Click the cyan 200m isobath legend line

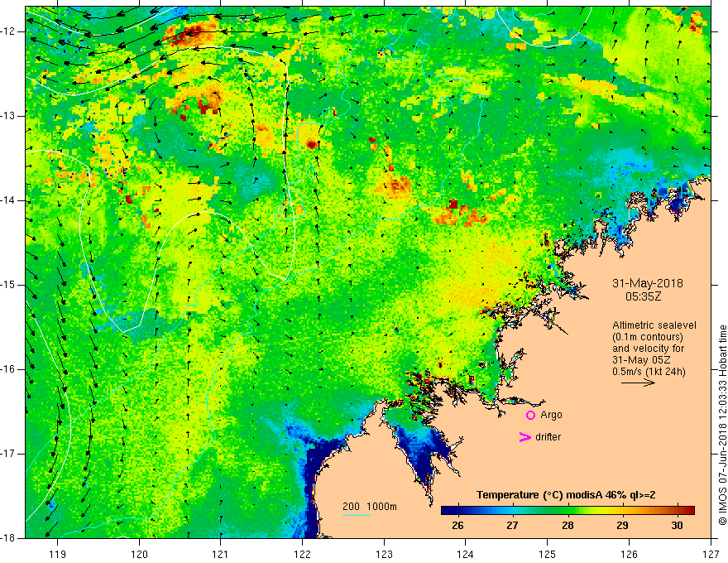357,515
